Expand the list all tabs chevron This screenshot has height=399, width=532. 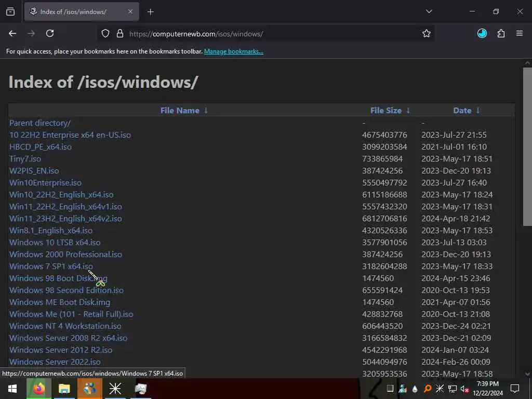click(429, 11)
